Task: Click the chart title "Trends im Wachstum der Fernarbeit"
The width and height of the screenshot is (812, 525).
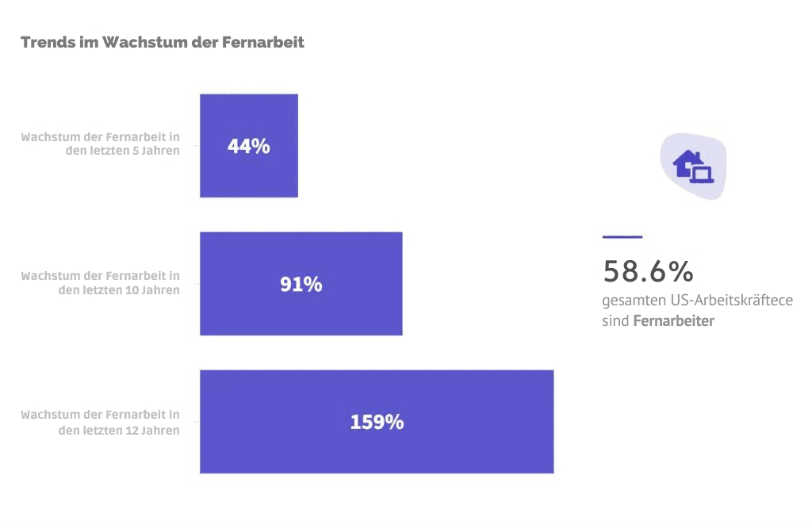Action: tap(163, 42)
